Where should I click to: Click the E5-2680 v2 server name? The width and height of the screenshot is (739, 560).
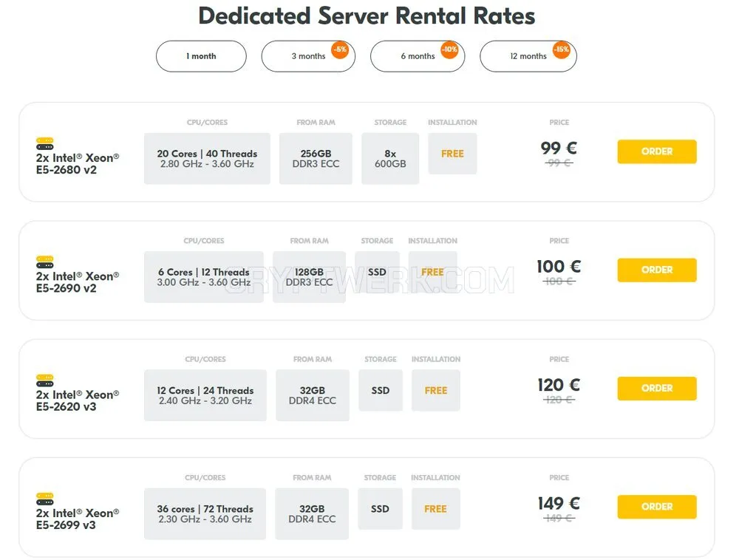78,164
